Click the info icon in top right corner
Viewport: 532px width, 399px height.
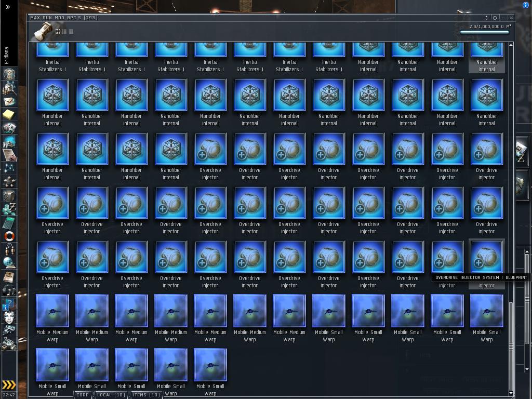pyautogui.click(x=526, y=4)
